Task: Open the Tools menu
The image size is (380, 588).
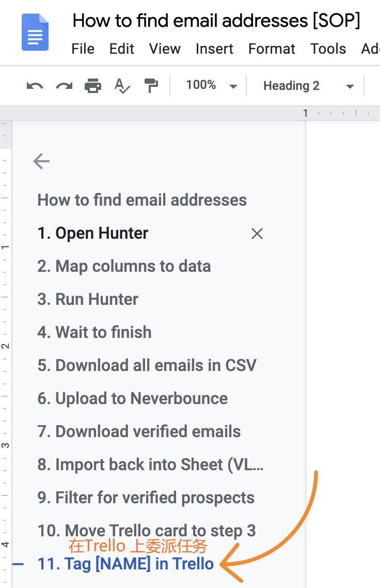Action: (x=328, y=49)
